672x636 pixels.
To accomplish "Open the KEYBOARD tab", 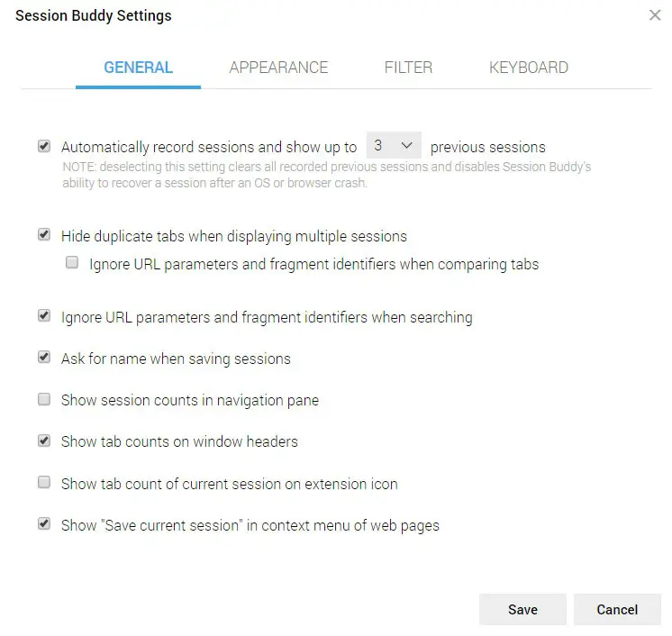I will tap(529, 68).
